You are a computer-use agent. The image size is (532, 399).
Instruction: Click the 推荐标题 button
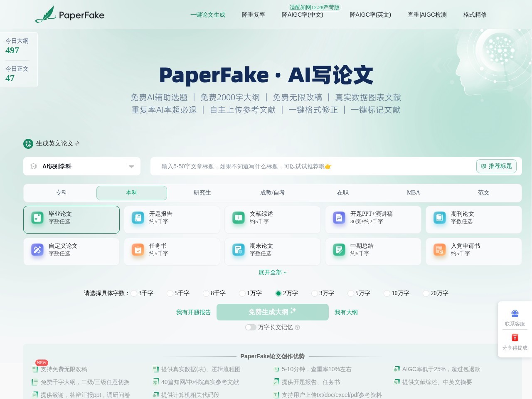[496, 166]
